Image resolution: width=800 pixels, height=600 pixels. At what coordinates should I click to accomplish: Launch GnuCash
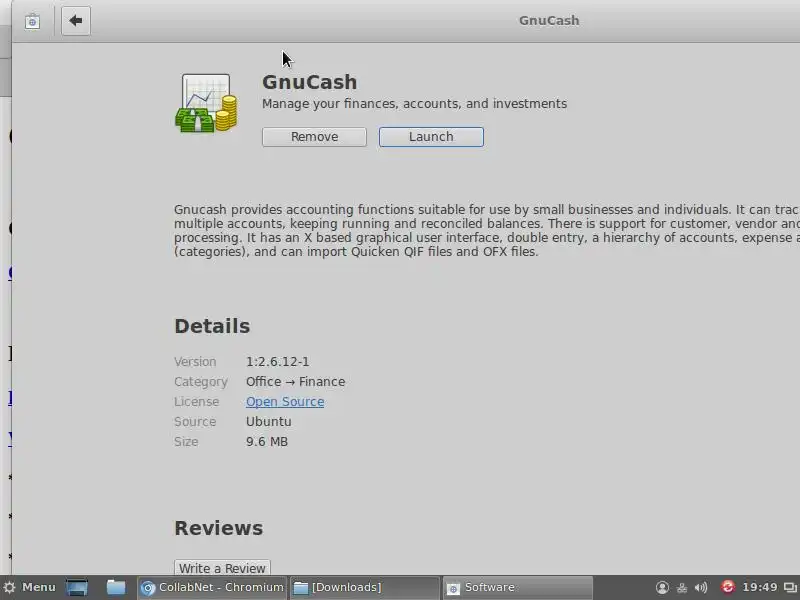tap(431, 137)
